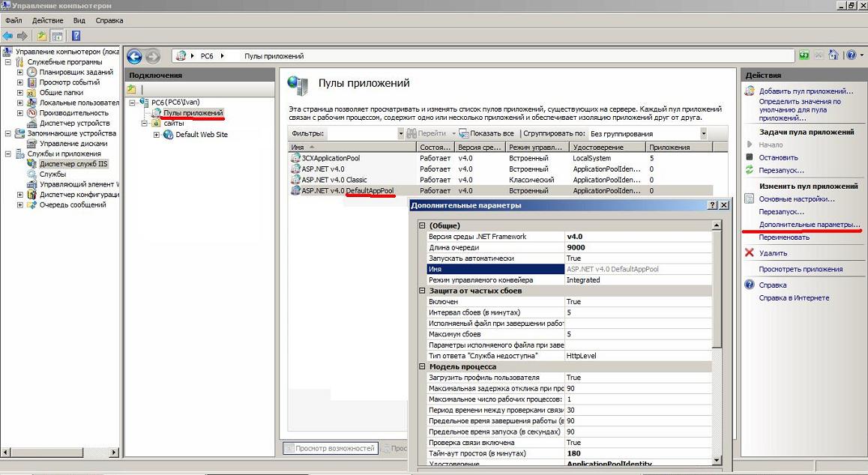Collapse the (Общие) property section
868x475 pixels.
[x=422, y=226]
